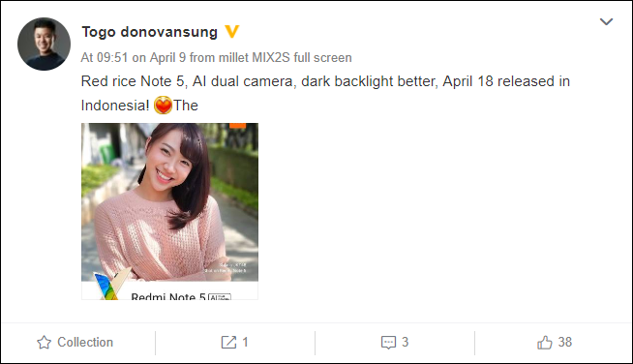Viewport: 633px width, 364px height.
Task: Open the "At 09:51 on April 9" timestamp
Action: point(134,57)
